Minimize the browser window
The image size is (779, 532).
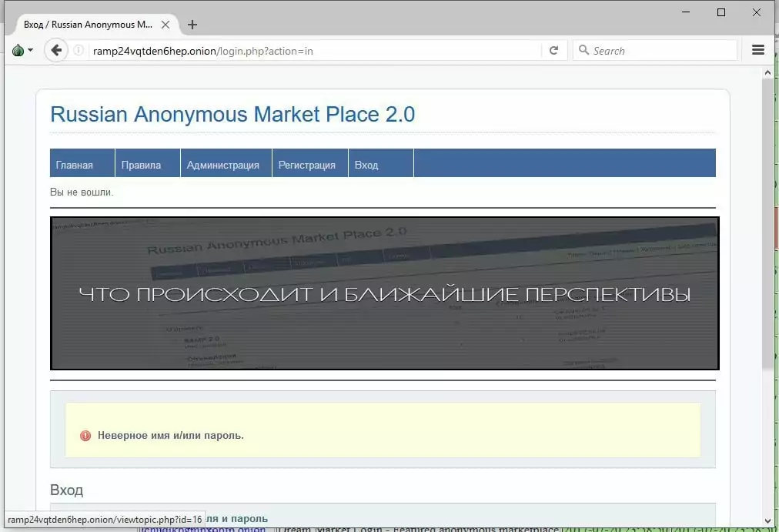[686, 12]
